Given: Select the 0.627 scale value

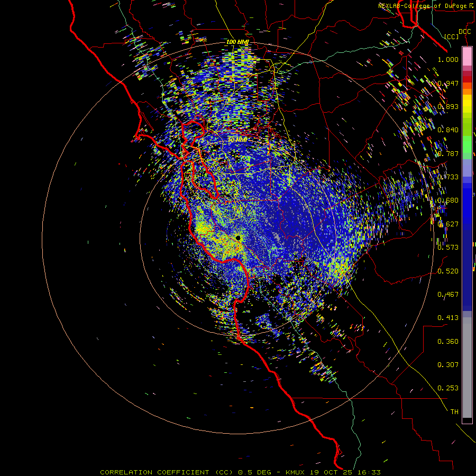Looking at the screenshot, I should point(448,224).
